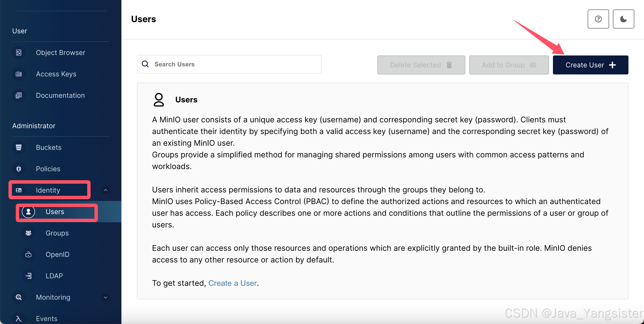644x324 pixels.
Task: Select Users under Identity
Action: click(55, 212)
